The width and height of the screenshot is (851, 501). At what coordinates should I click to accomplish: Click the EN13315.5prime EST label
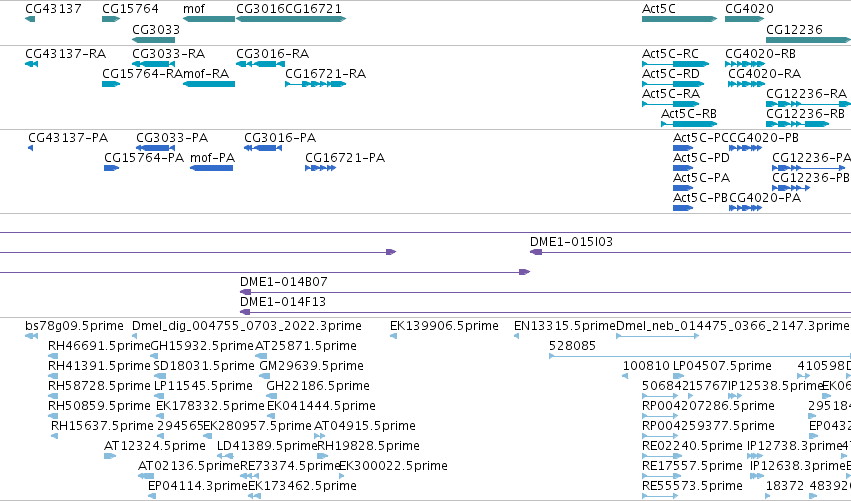[x=565, y=326]
